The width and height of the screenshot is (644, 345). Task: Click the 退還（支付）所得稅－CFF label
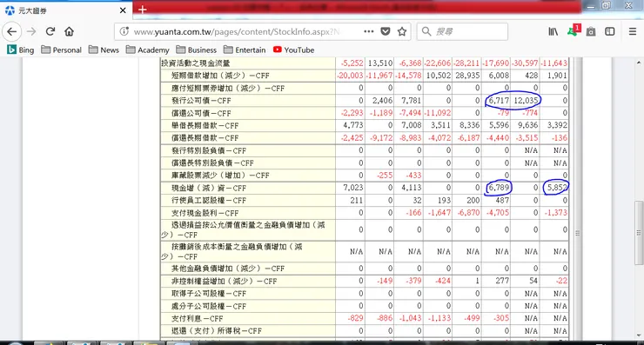coord(216,331)
